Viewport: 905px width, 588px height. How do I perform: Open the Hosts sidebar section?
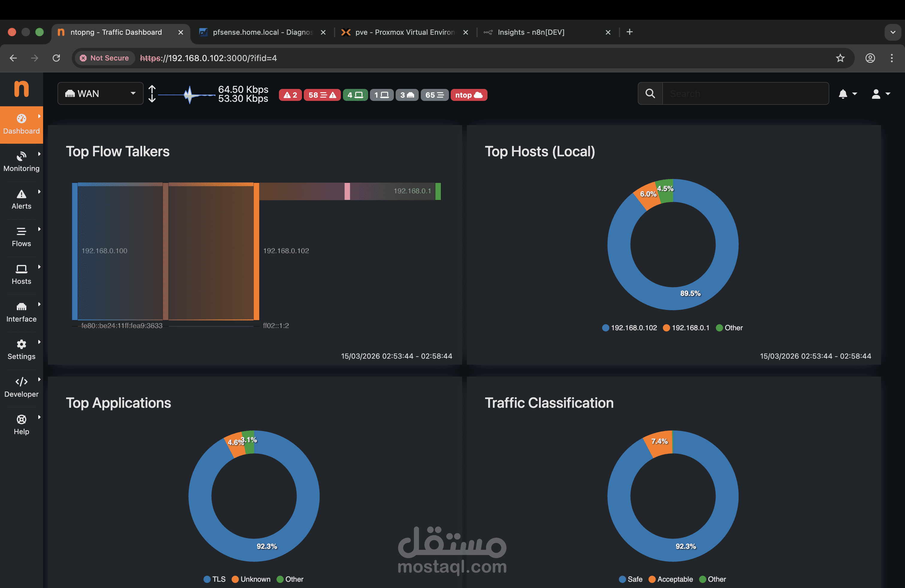tap(21, 275)
